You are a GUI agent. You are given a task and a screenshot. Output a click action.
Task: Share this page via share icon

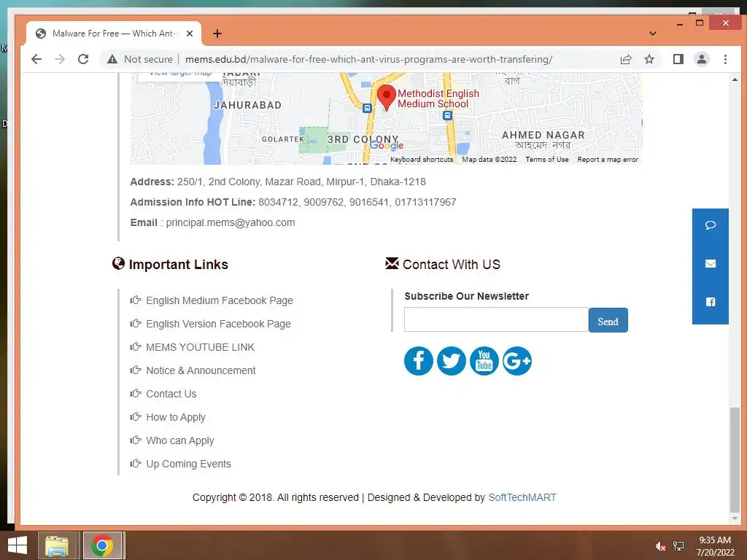(625, 59)
